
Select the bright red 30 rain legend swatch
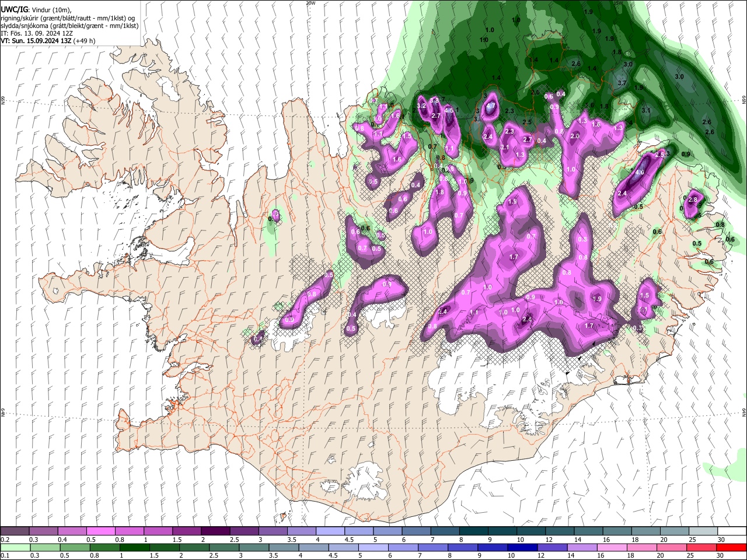[732, 547]
